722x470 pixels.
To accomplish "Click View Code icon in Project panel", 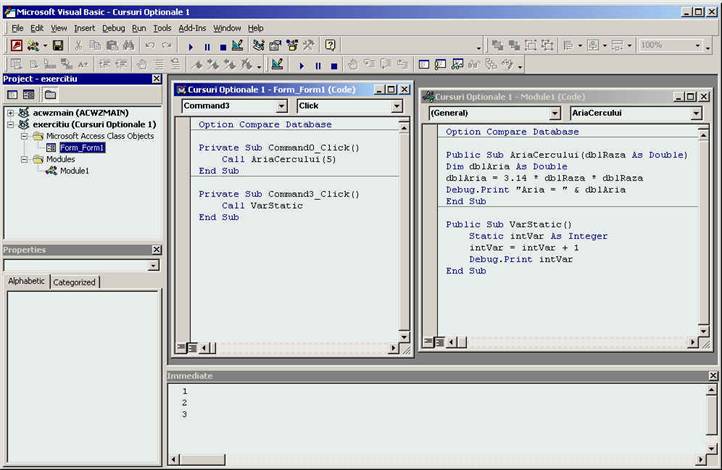I will tap(12, 95).
